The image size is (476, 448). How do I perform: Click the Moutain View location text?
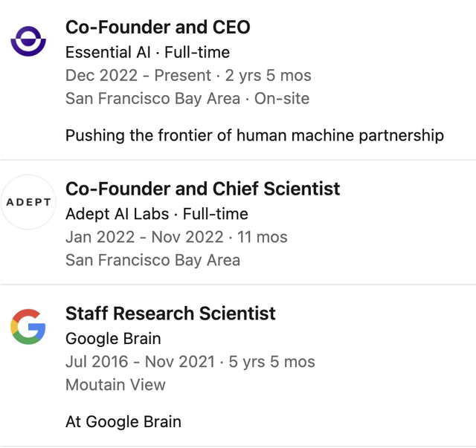116,385
